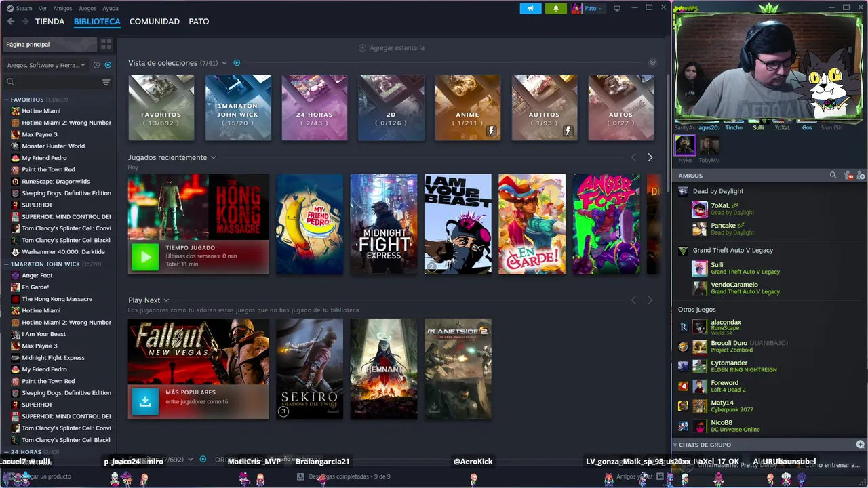Toggle ready-to-play next to Vista de colecciones

[237, 63]
